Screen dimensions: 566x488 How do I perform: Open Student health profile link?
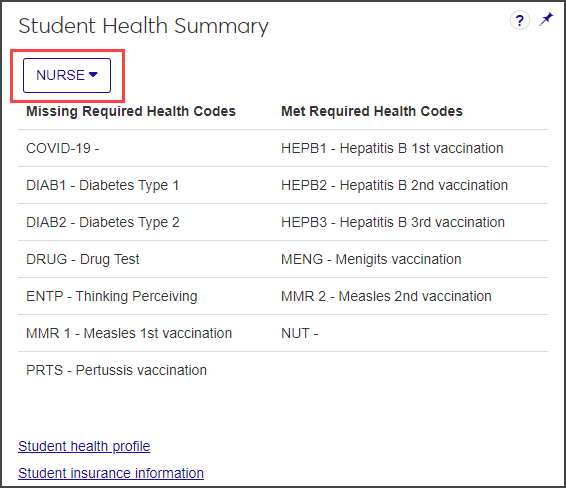(x=84, y=446)
